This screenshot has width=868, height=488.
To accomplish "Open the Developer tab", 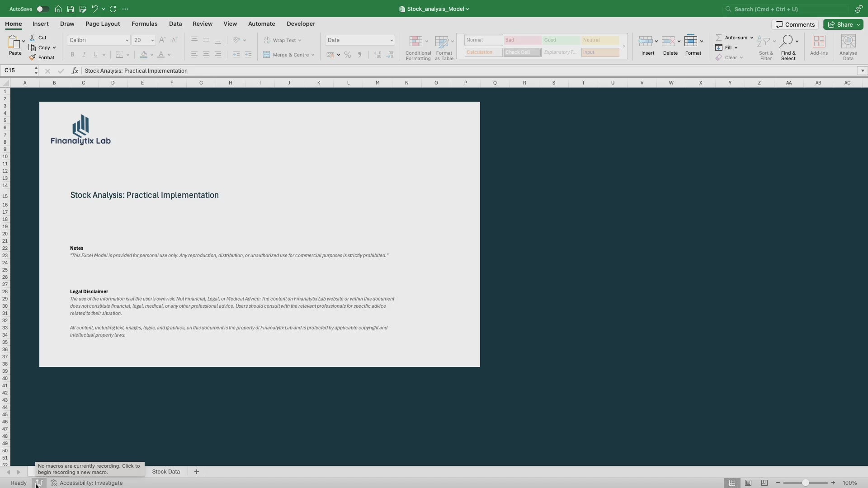I will pyautogui.click(x=301, y=24).
